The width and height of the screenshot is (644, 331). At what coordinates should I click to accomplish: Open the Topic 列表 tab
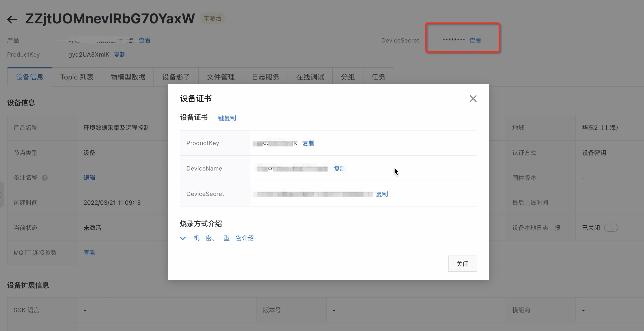pyautogui.click(x=77, y=77)
